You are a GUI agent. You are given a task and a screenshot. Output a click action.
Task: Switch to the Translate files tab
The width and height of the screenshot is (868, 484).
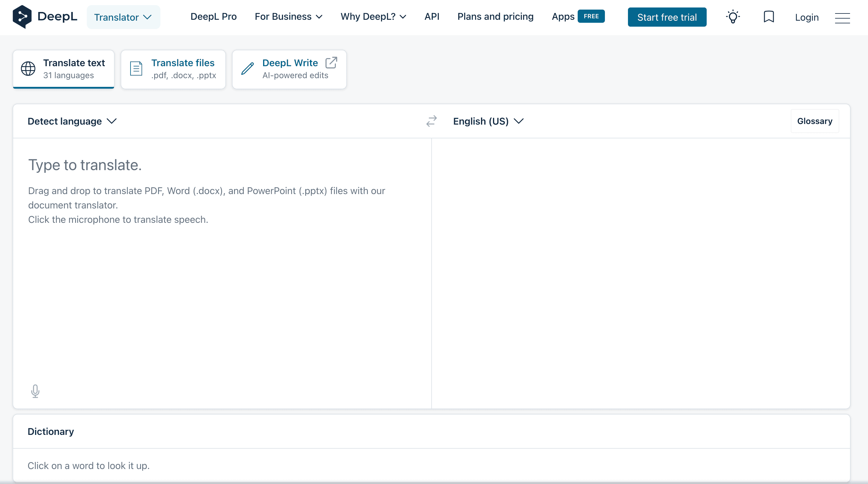[x=173, y=69]
